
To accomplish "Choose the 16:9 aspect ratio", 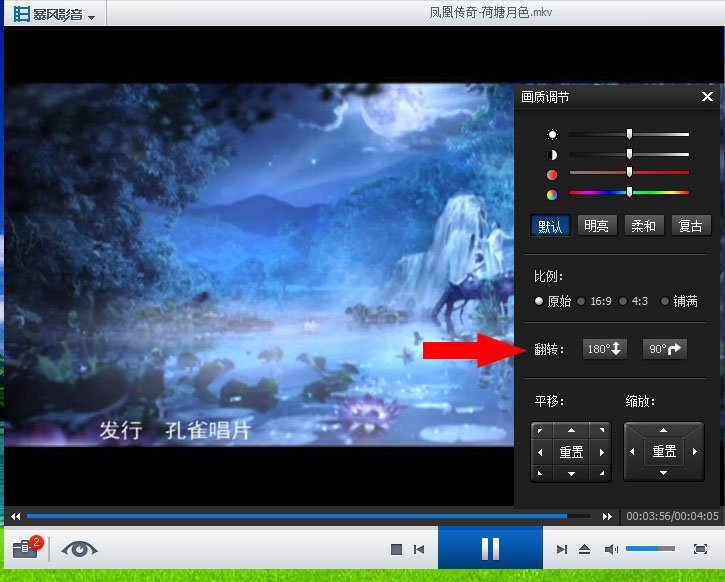I will 594,301.
